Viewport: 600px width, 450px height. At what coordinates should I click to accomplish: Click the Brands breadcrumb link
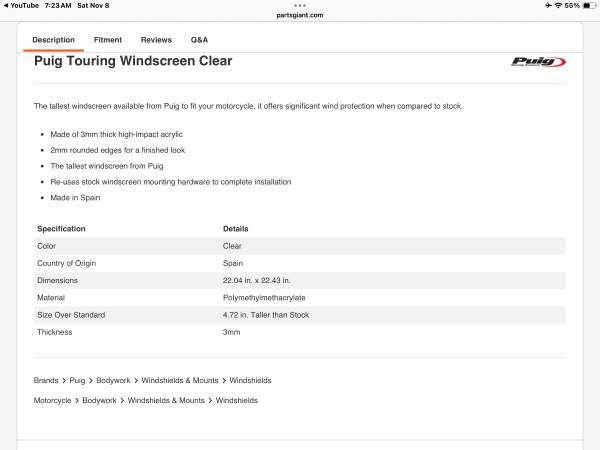click(46, 380)
